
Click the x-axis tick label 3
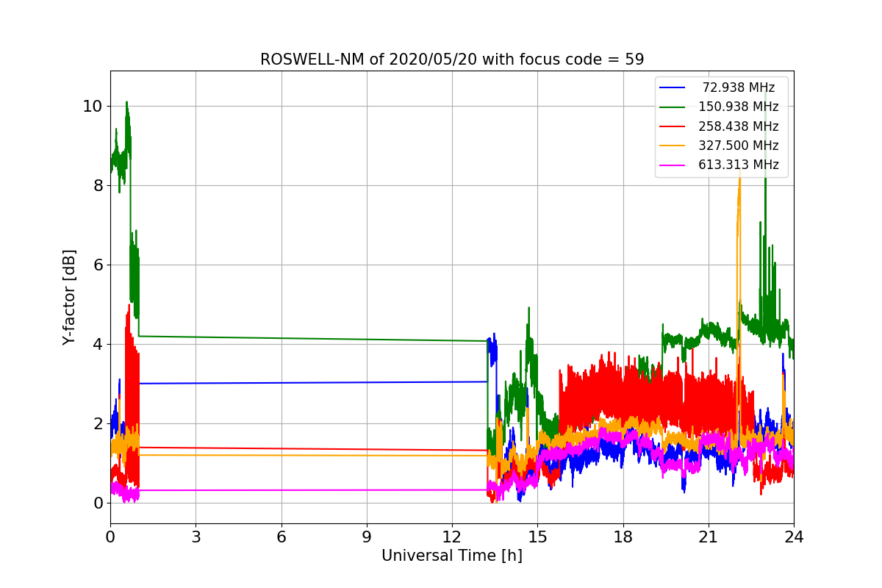(196, 537)
